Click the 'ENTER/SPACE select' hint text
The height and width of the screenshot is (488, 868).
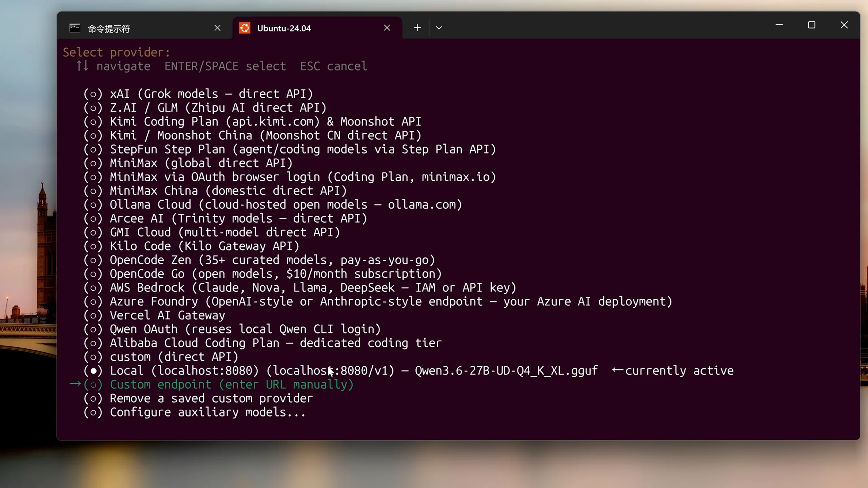click(225, 66)
